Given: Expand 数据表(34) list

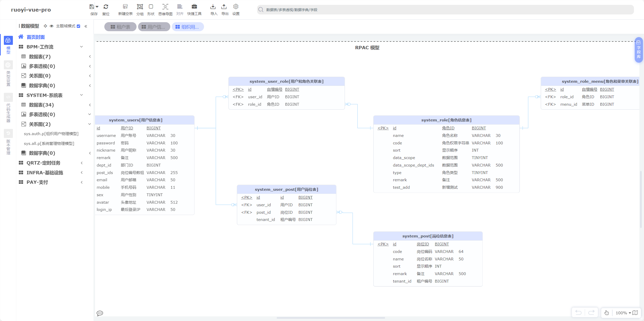Looking at the screenshot, I should click(x=90, y=105).
